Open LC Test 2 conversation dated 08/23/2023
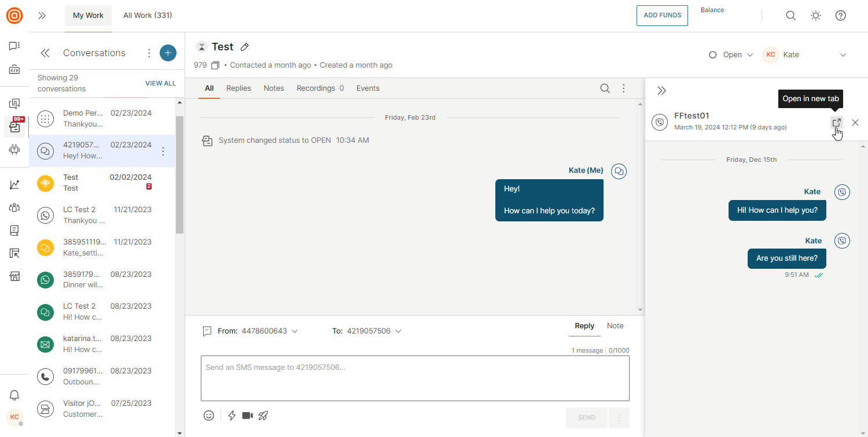 (102, 312)
